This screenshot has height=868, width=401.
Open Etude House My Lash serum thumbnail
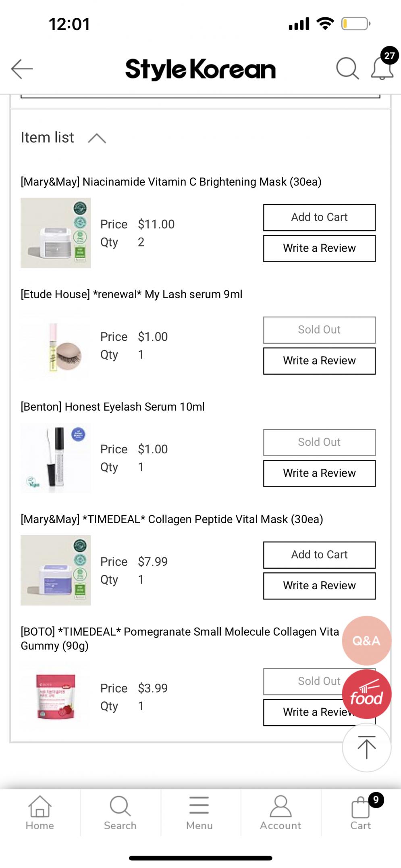click(x=56, y=345)
